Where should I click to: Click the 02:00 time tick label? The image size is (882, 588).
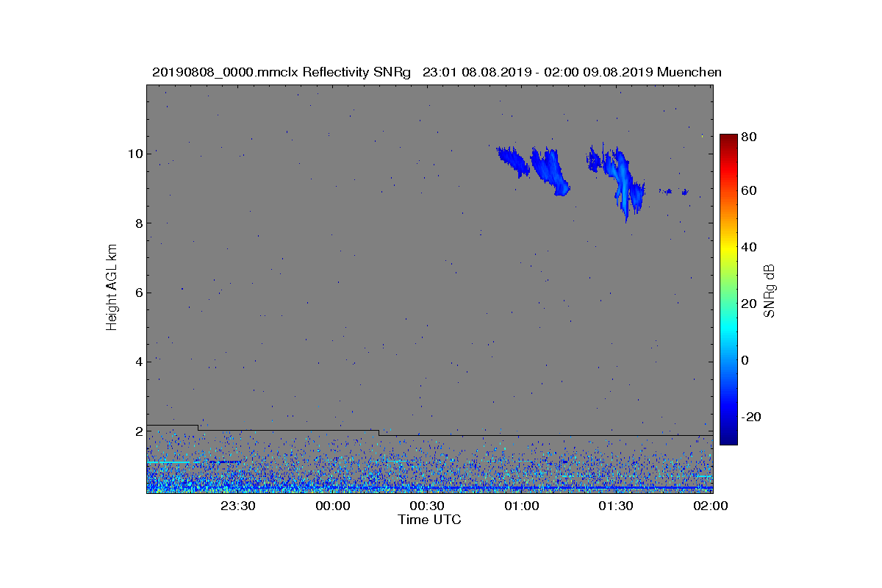(710, 506)
